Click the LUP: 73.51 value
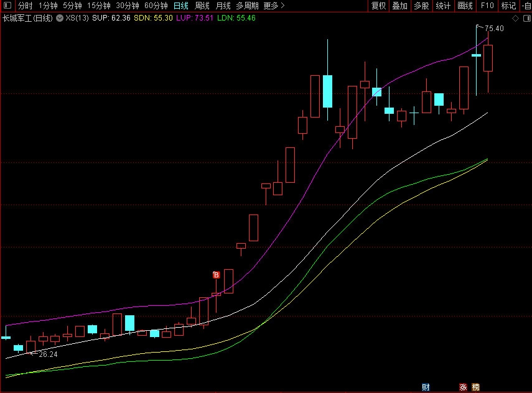The height and width of the screenshot is (393, 532). point(195,18)
